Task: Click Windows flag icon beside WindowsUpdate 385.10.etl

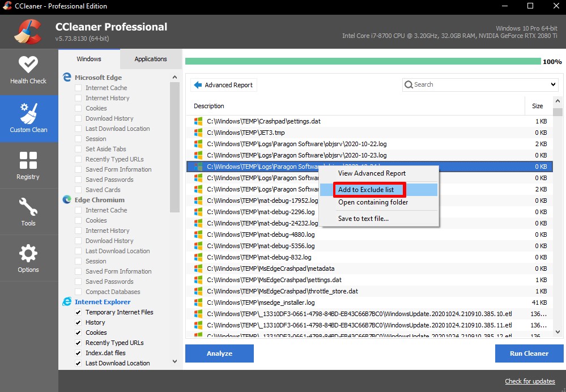Action: tap(198, 314)
